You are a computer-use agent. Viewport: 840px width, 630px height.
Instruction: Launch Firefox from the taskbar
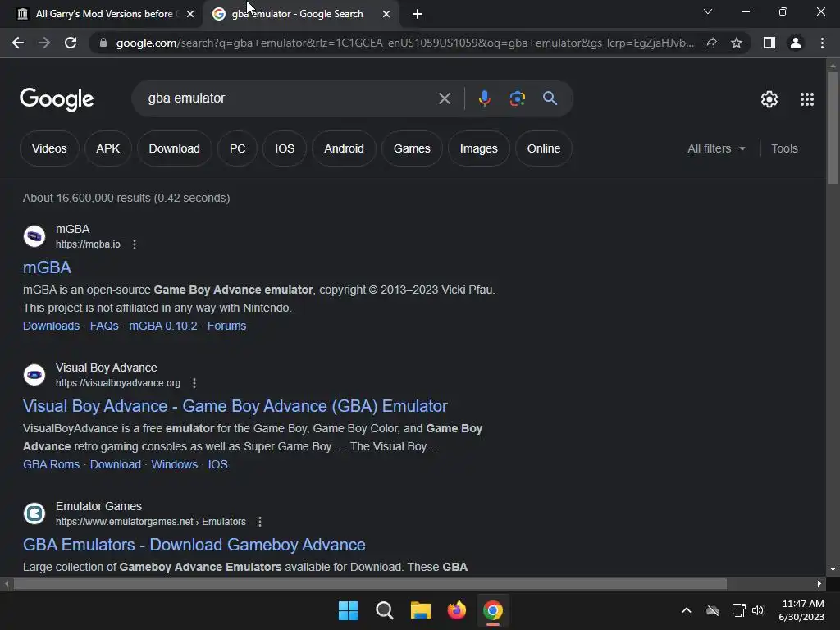pos(456,610)
